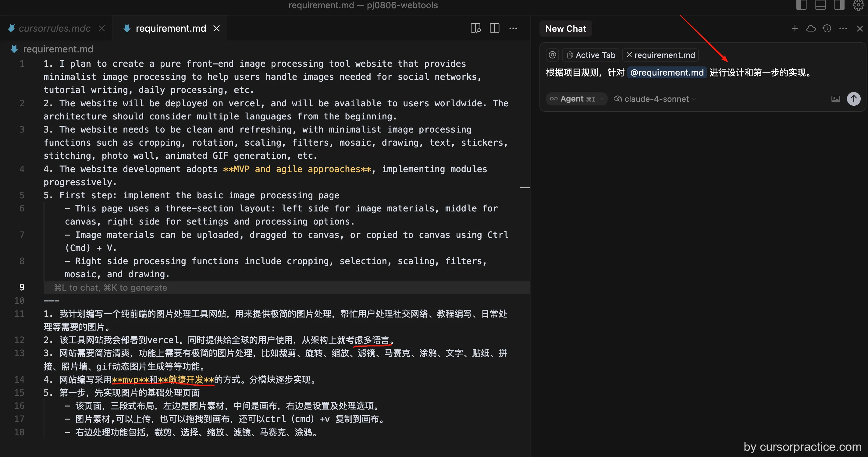Open the Agent mode dropdown

point(577,99)
